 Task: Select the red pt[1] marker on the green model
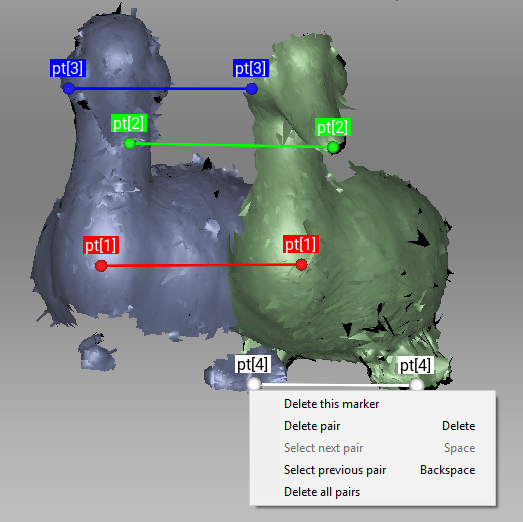pos(302,265)
